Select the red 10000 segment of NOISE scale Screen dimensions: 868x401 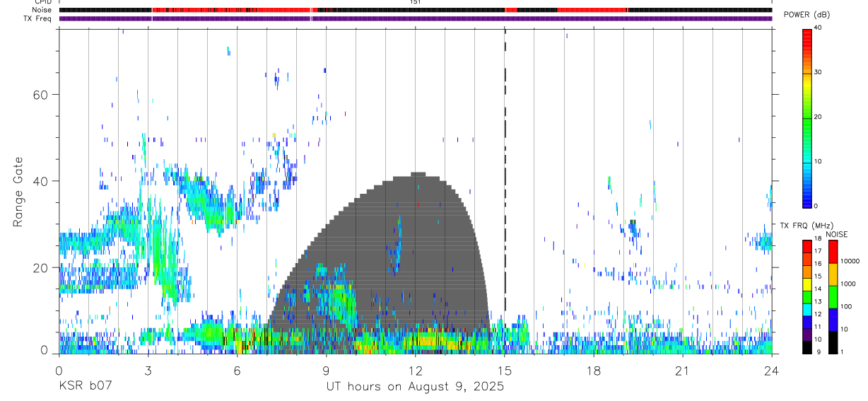pyautogui.click(x=833, y=251)
